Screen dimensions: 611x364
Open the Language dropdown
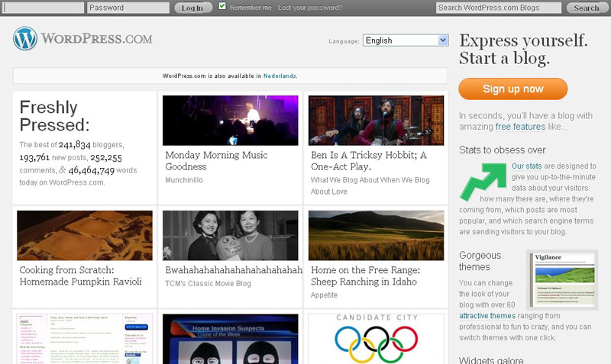click(406, 40)
